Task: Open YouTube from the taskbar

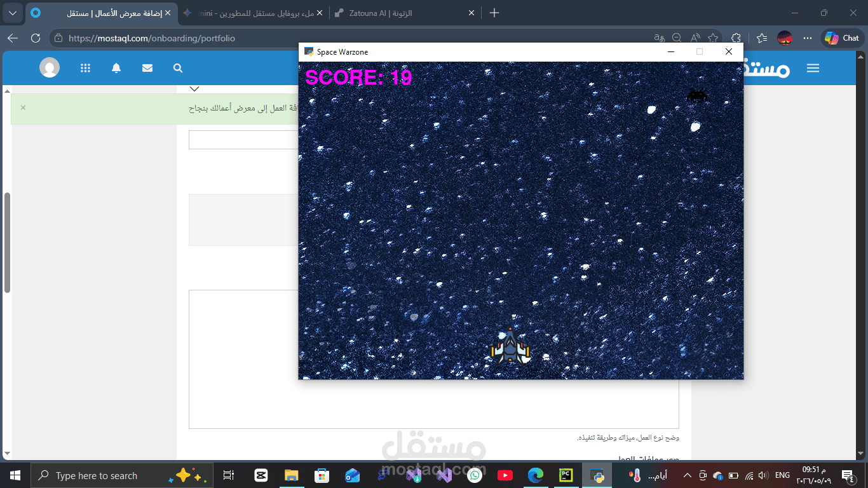Action: (505, 475)
